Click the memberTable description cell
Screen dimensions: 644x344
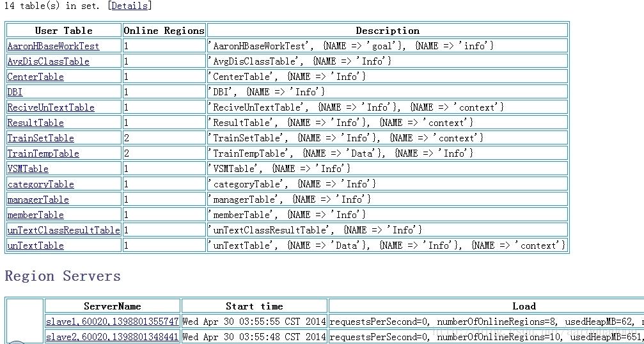388,215
